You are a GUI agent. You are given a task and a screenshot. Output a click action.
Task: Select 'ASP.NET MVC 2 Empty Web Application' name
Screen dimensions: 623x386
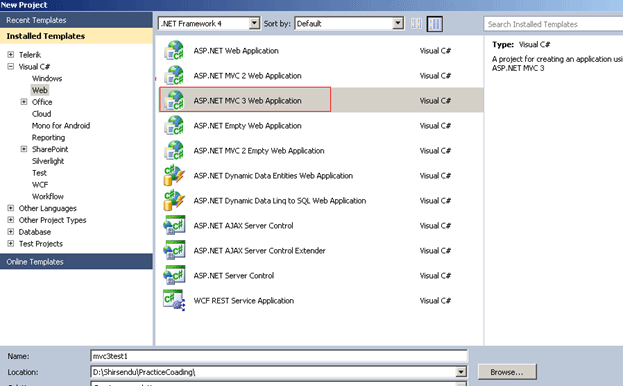pyautogui.click(x=259, y=151)
